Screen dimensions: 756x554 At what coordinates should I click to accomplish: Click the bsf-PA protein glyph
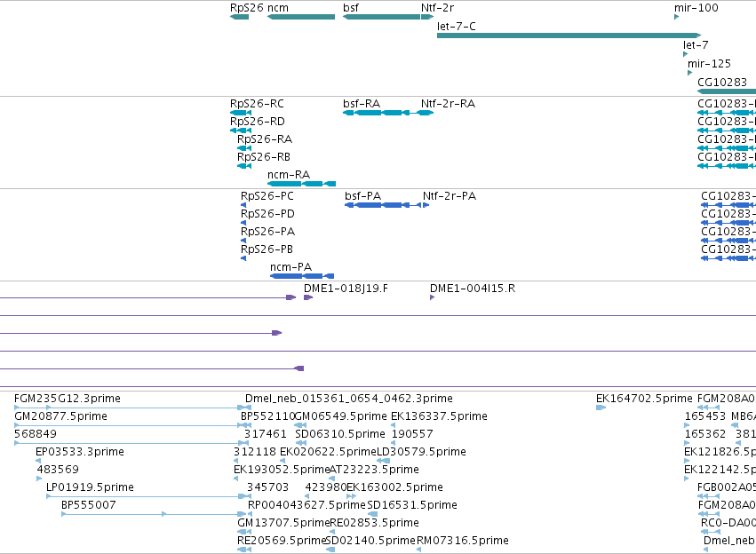(x=383, y=205)
